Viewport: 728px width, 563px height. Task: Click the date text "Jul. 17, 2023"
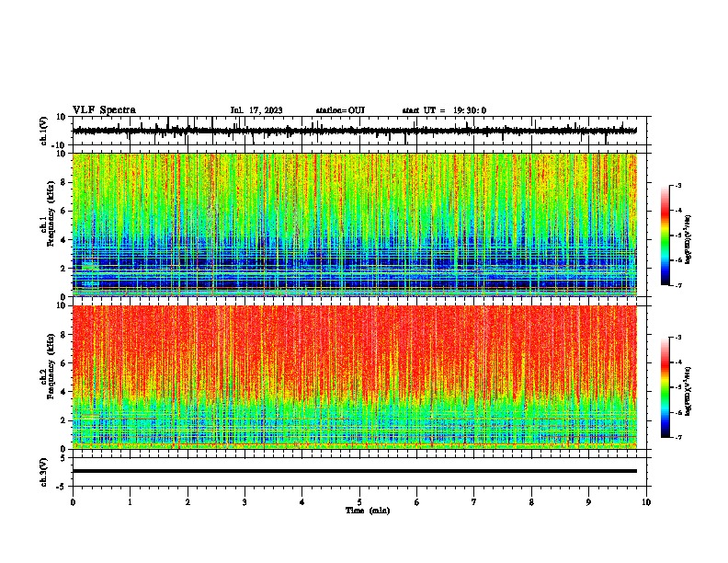(x=256, y=110)
